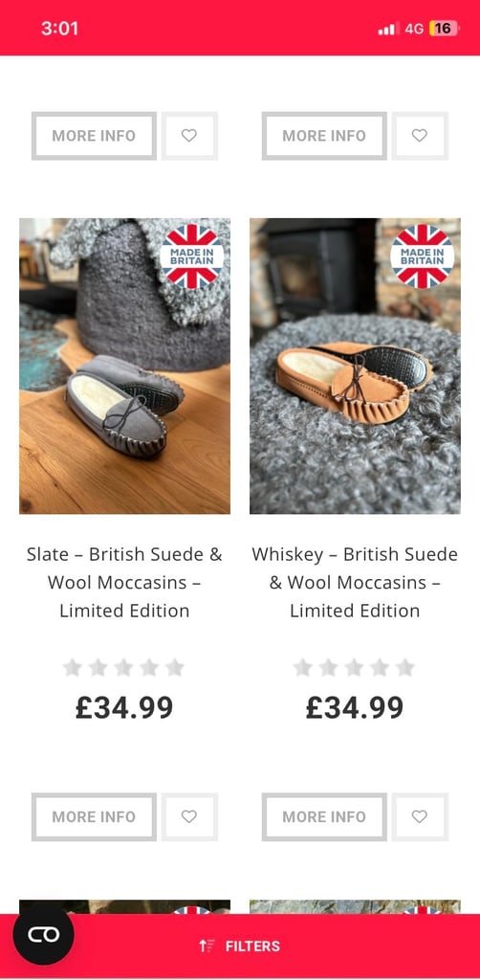Open More Info for Whiskey moccasins

click(324, 816)
